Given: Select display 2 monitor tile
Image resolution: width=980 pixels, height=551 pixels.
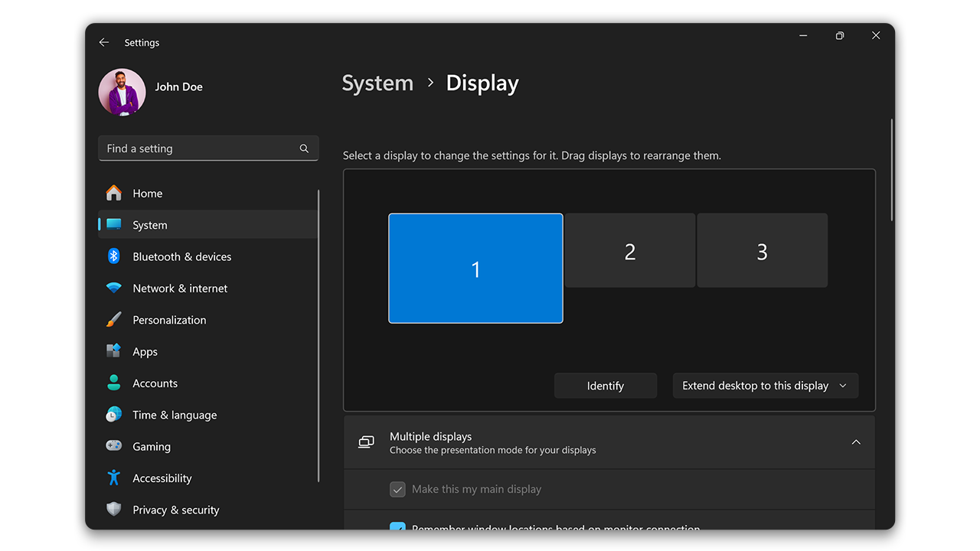Looking at the screenshot, I should 629,251.
